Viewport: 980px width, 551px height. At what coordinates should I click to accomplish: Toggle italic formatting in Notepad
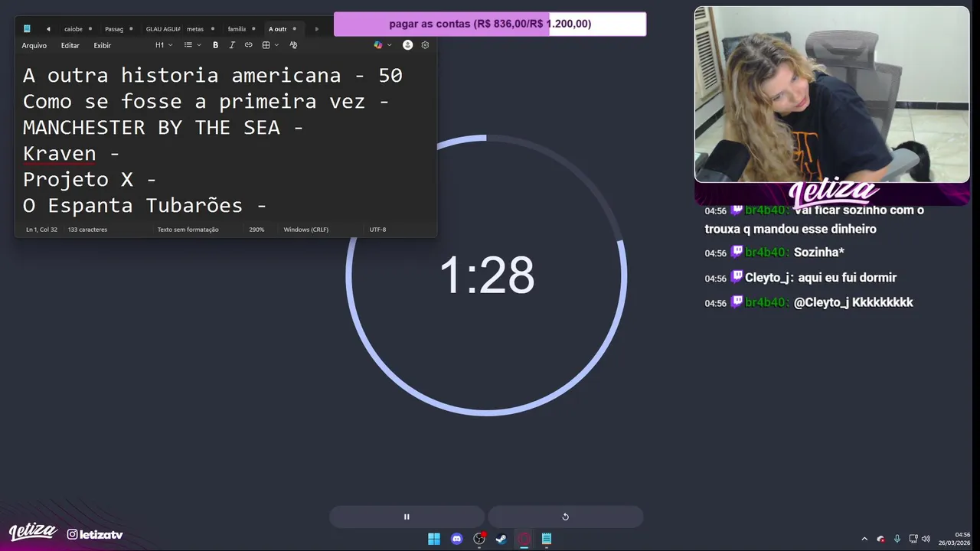coord(232,45)
